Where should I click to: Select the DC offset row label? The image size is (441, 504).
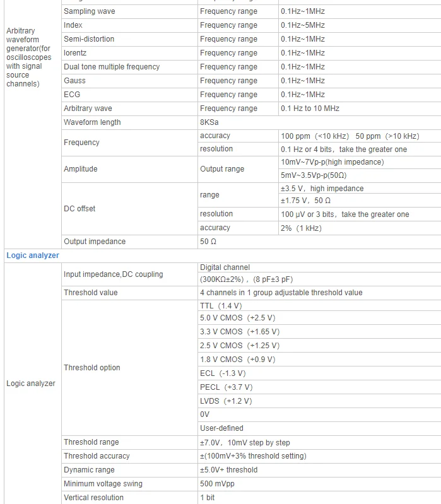[x=79, y=208]
